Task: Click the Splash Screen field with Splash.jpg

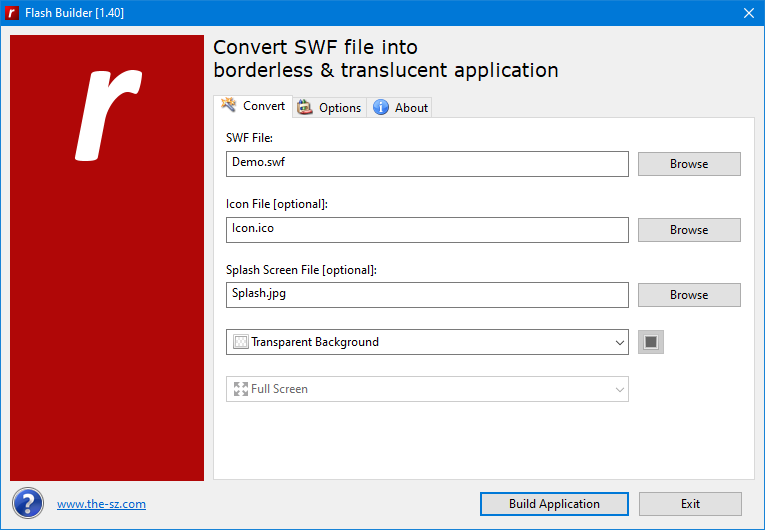Action: click(x=427, y=295)
